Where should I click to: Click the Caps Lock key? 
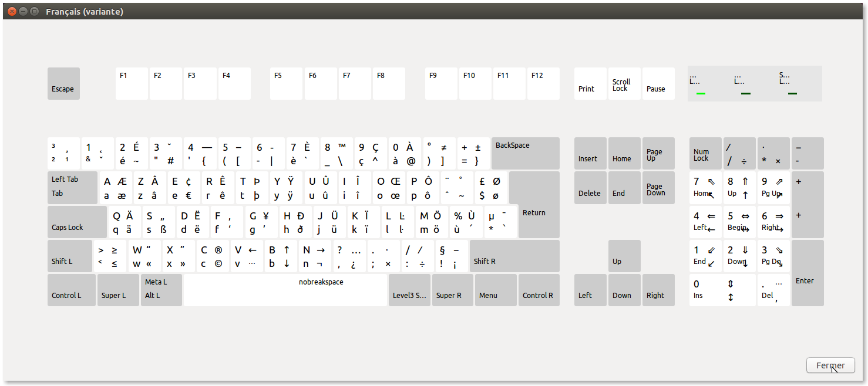[77, 221]
